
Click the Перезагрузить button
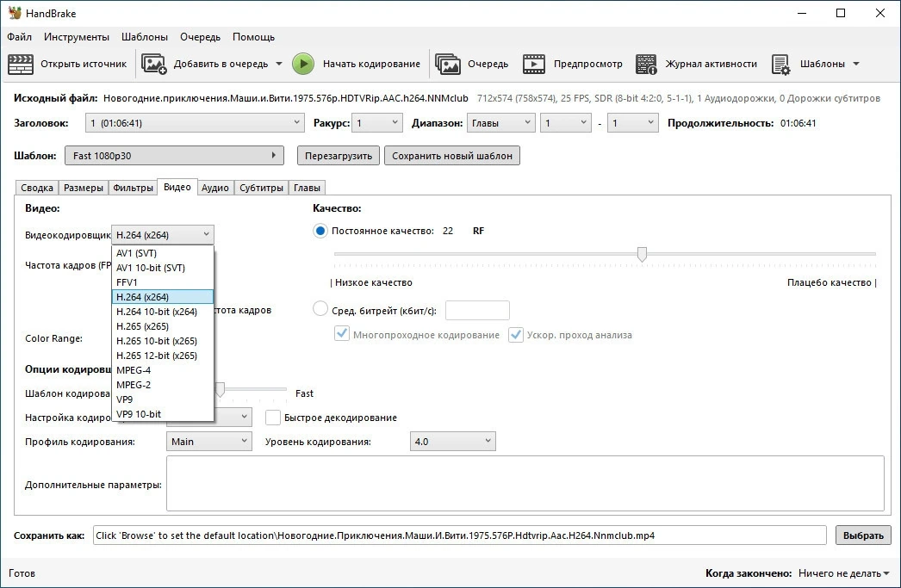tap(339, 156)
